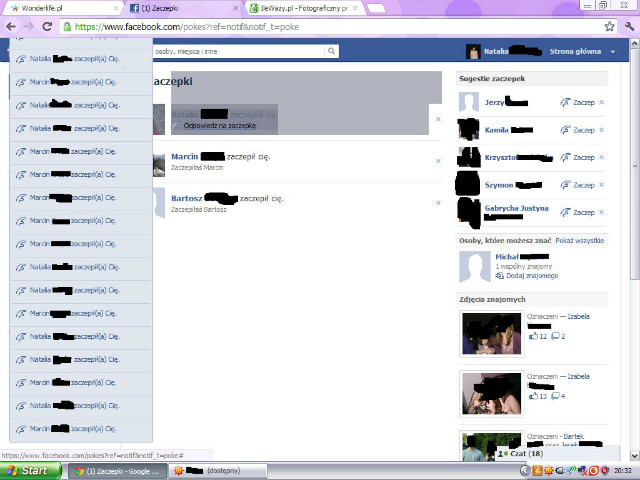Click comment icon showing 2 comments

pos(555,336)
